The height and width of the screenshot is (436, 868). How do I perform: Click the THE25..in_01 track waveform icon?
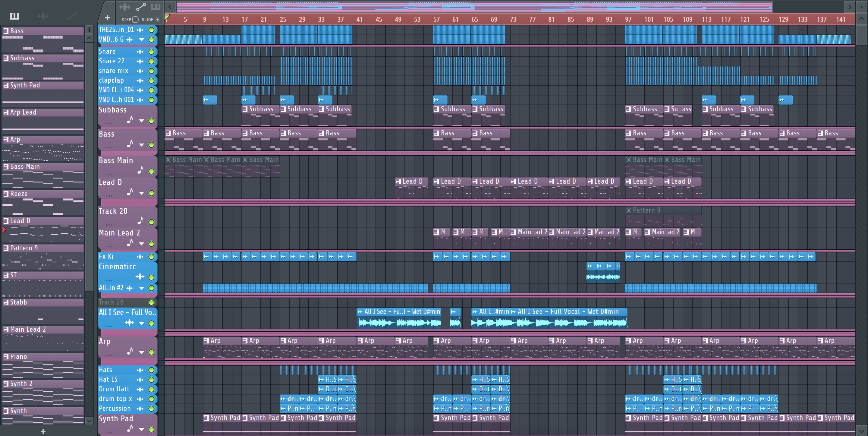point(140,30)
